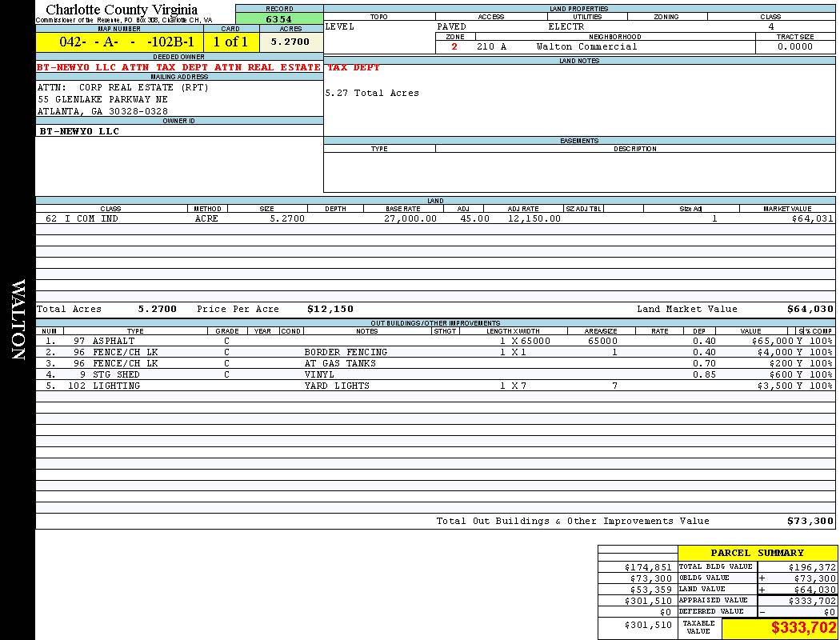840x640 pixels.
Task: Select the yellow map number field
Action: coord(119,42)
